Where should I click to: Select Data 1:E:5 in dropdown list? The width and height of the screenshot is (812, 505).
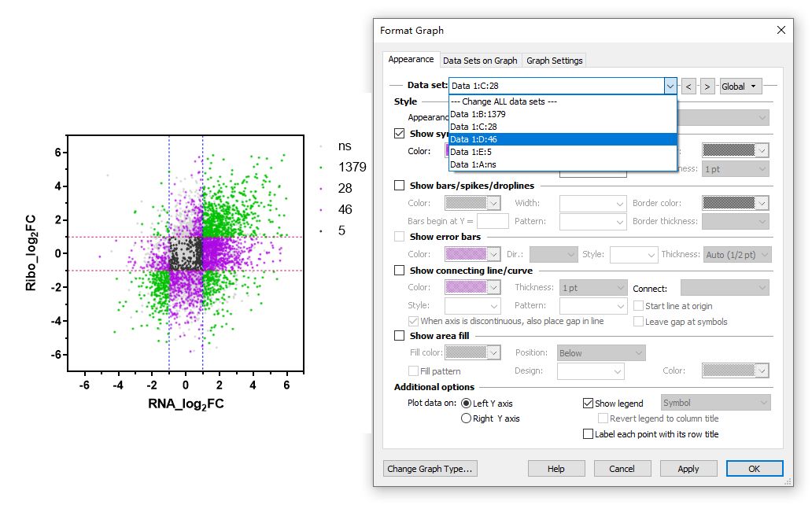pyautogui.click(x=563, y=152)
